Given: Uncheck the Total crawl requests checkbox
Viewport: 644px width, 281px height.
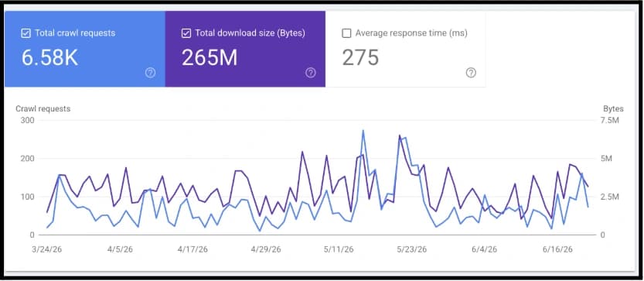Looking at the screenshot, I should (26, 33).
